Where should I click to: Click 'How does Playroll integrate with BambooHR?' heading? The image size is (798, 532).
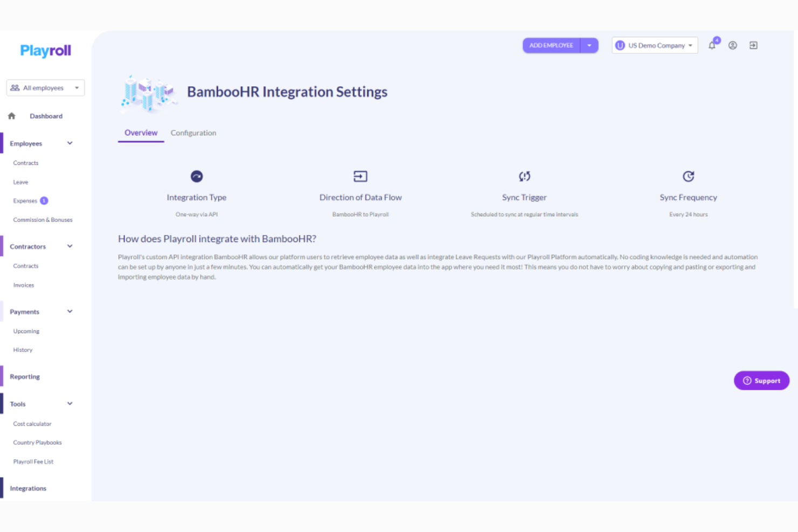tap(217, 239)
